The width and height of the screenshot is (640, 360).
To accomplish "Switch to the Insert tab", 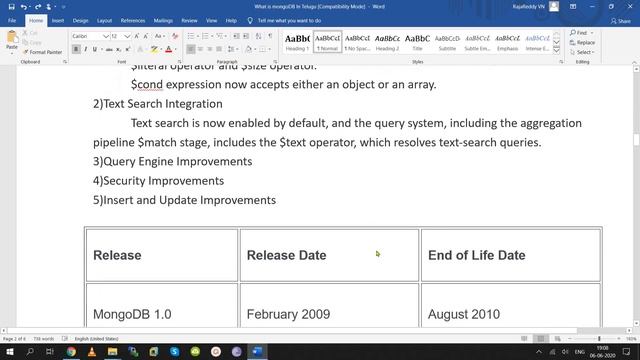I will click(x=58, y=20).
